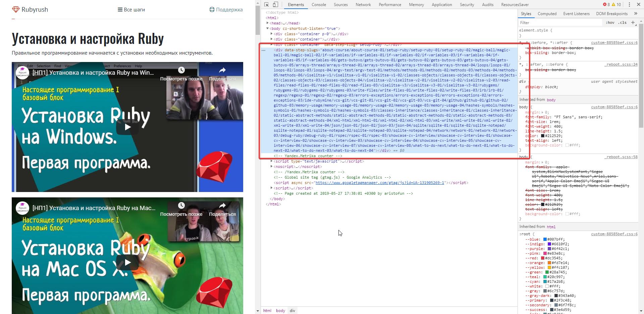Toggle the .cls element classes button
Image resolution: width=644 pixels, height=314 pixels.
[x=623, y=22]
